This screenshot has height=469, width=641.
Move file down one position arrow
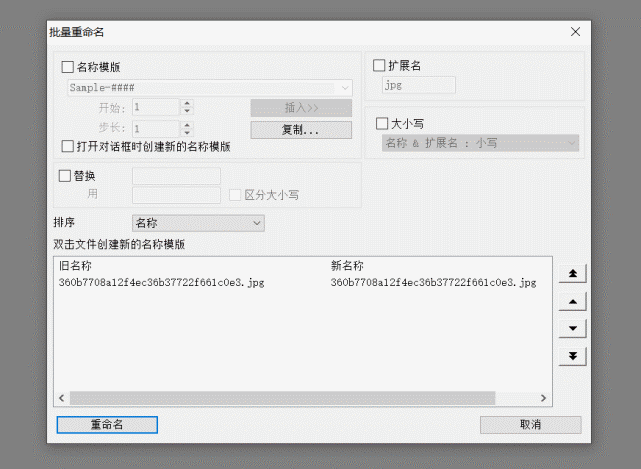pyautogui.click(x=572, y=328)
